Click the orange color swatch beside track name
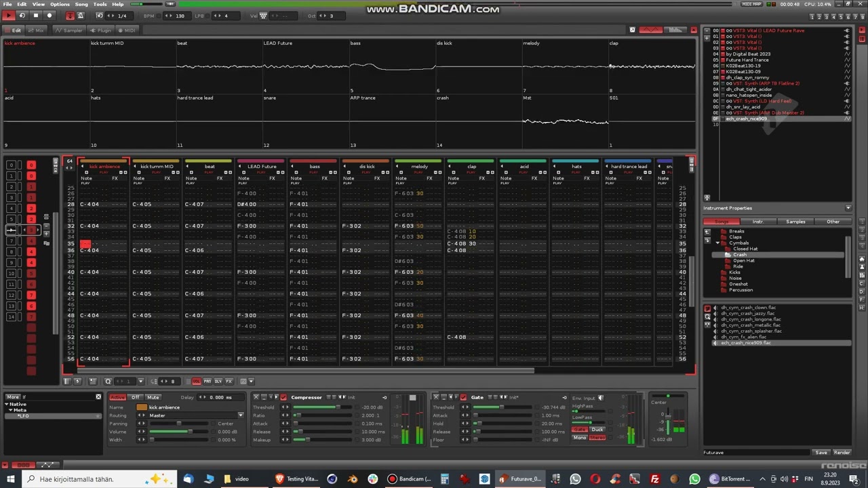868x488 pixels. (141, 407)
